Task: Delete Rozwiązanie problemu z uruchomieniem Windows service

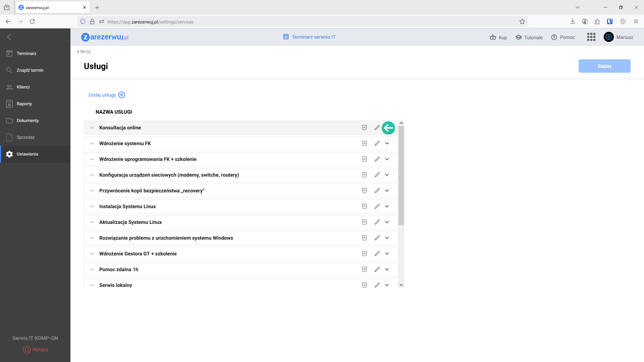Action: tap(364, 238)
